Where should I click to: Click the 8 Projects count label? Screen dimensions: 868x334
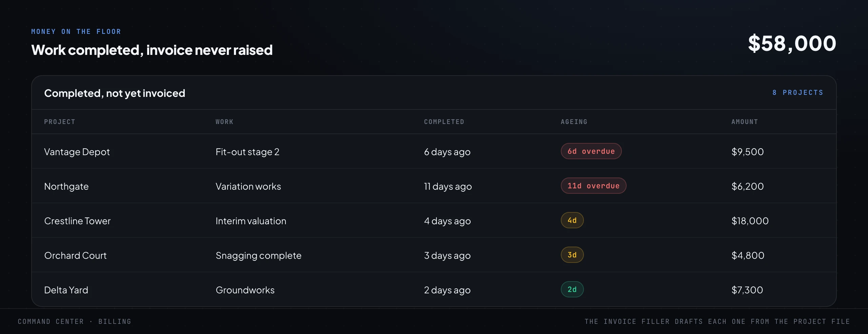[x=798, y=92]
